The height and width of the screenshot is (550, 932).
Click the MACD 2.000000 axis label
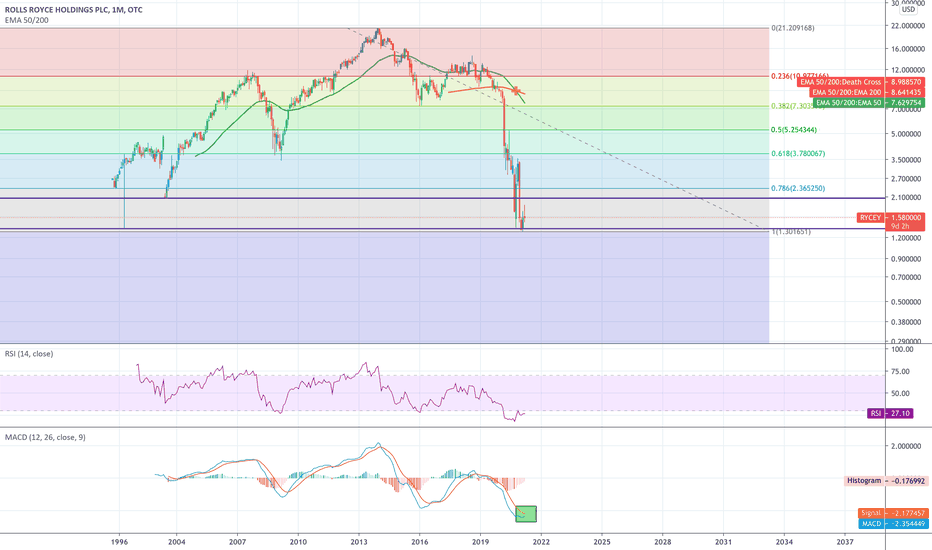click(x=906, y=446)
